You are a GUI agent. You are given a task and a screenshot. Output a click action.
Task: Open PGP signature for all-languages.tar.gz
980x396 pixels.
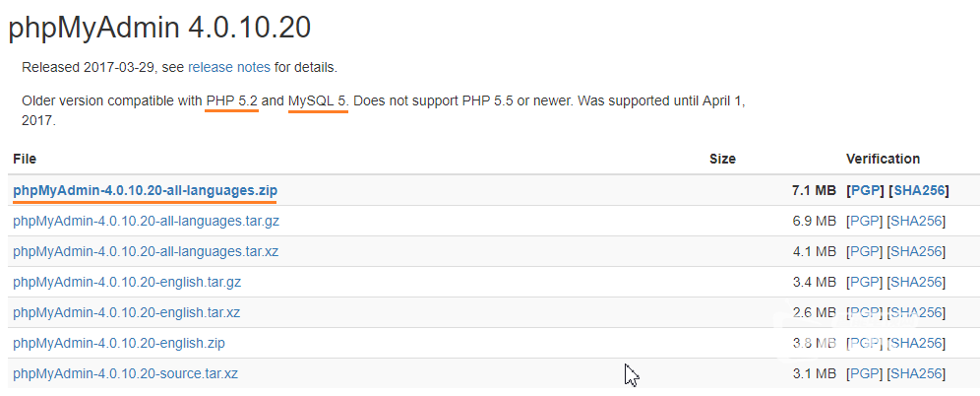pyautogui.click(x=865, y=221)
